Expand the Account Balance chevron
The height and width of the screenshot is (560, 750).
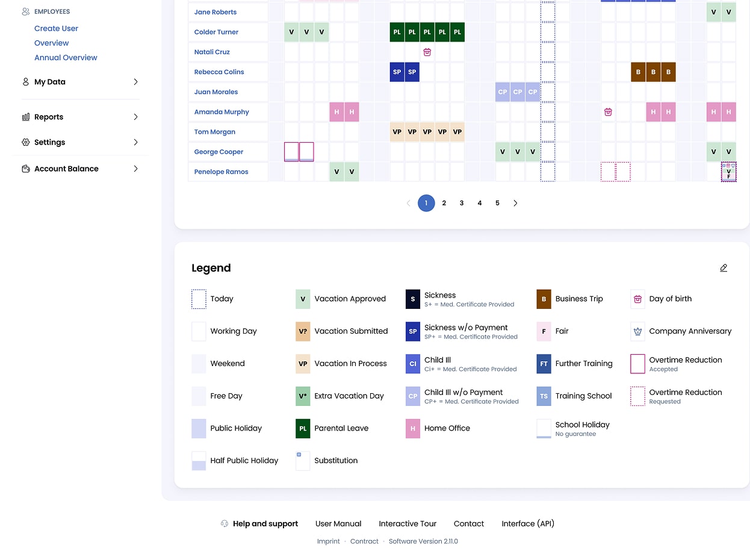[135, 169]
